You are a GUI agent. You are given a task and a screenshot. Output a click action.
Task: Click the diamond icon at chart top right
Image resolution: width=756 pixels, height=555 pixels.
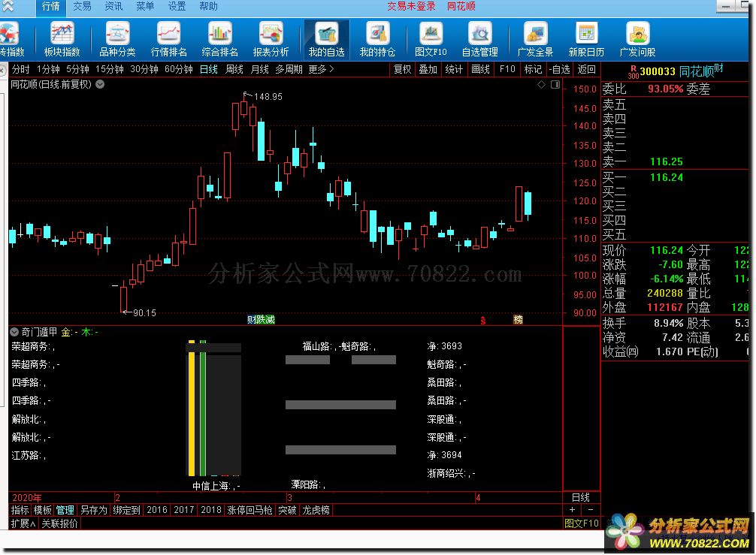[x=541, y=85]
